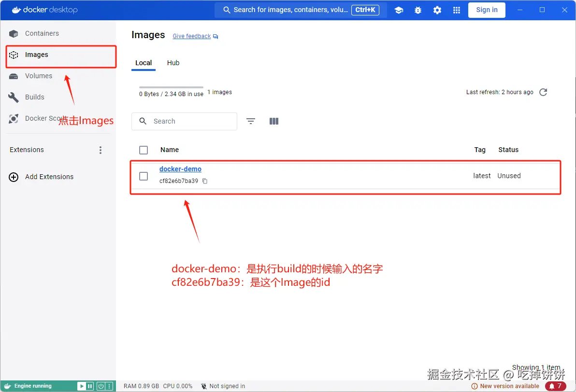
Task: Open the Troubleshoot bug icon
Action: point(418,10)
